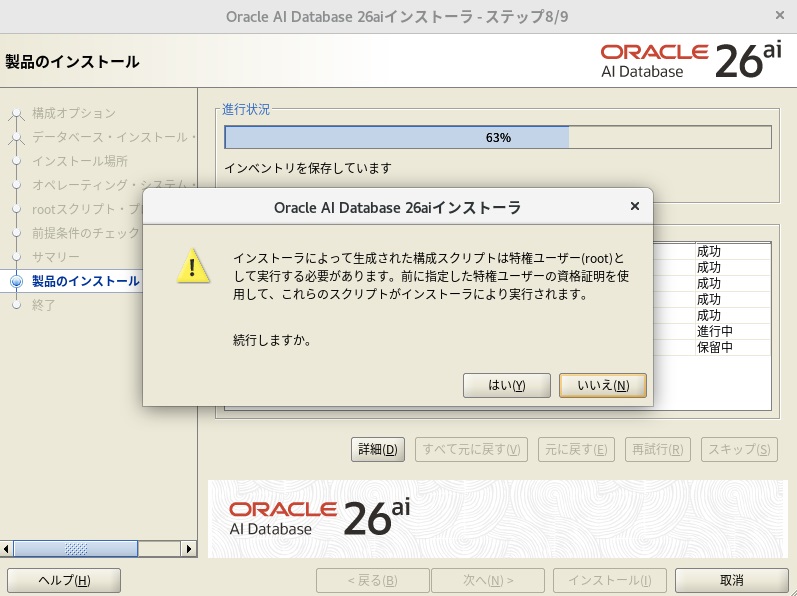
Task: Select rootスクリプト step in sidebar
Action: 87,209
